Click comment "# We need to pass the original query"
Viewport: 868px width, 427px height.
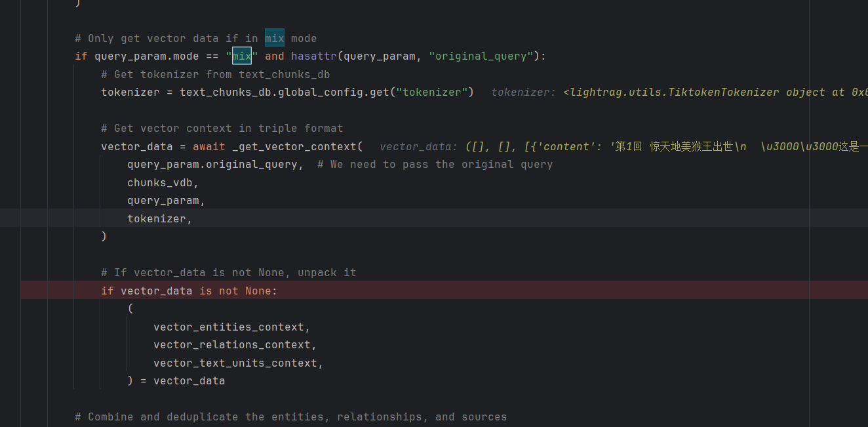(435, 165)
